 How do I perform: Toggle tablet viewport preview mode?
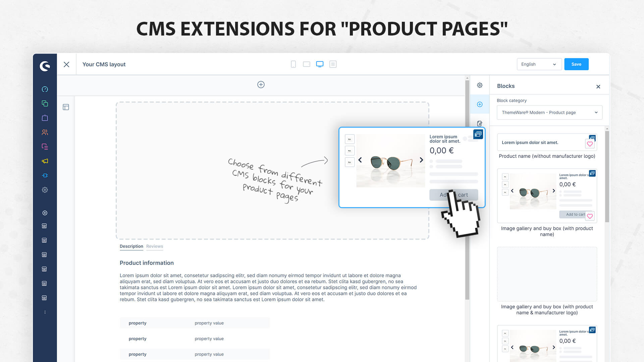[307, 64]
